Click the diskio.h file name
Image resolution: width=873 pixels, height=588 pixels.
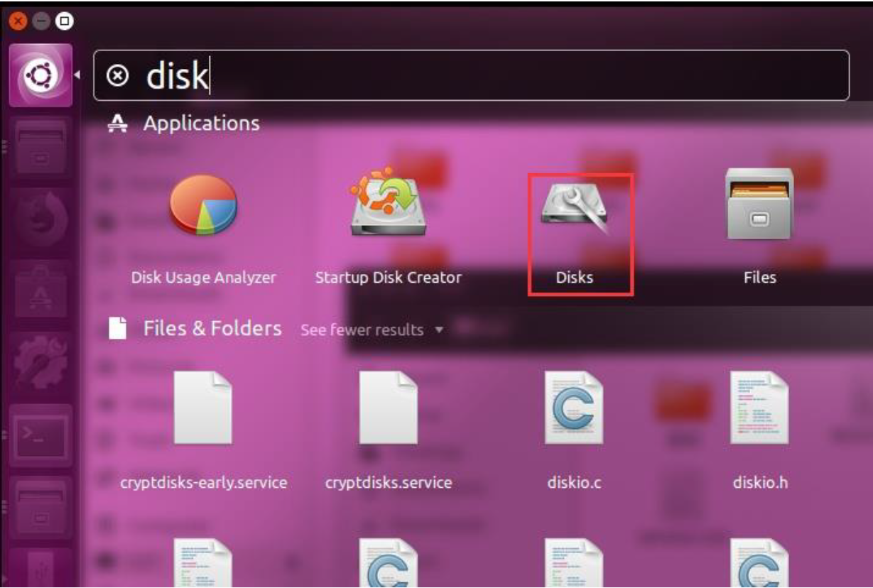click(759, 483)
